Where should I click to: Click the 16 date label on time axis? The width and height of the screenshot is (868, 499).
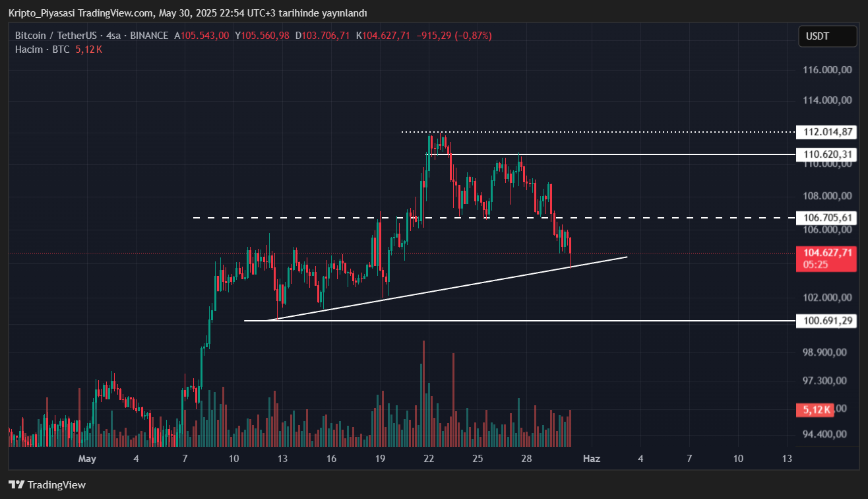(331, 458)
